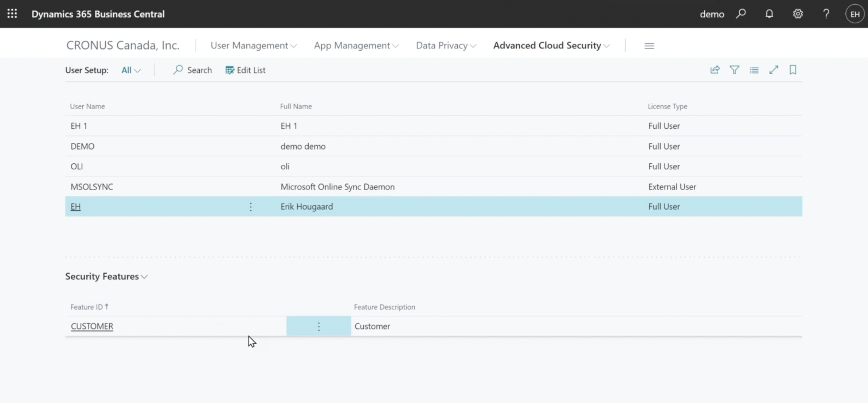
Task: Click the License Type column header
Action: (x=668, y=106)
